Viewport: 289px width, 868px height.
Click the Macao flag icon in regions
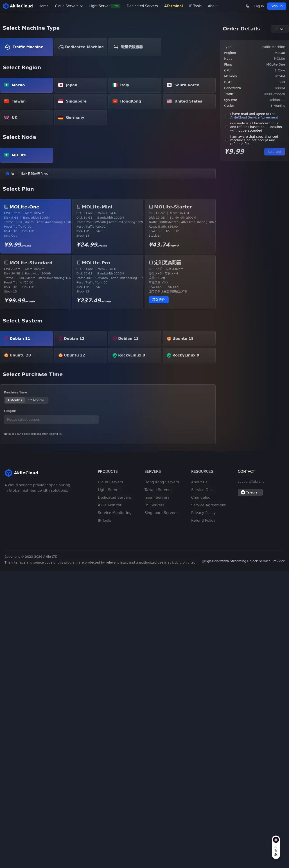click(6, 85)
